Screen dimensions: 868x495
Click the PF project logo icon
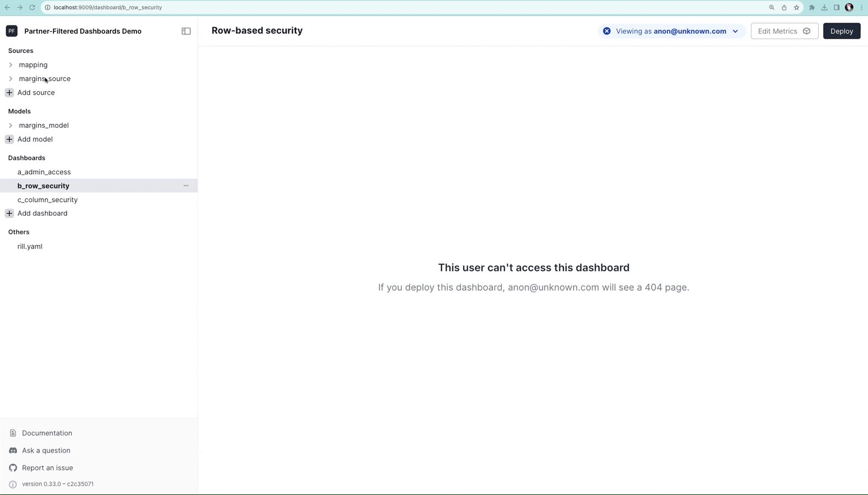(x=12, y=31)
